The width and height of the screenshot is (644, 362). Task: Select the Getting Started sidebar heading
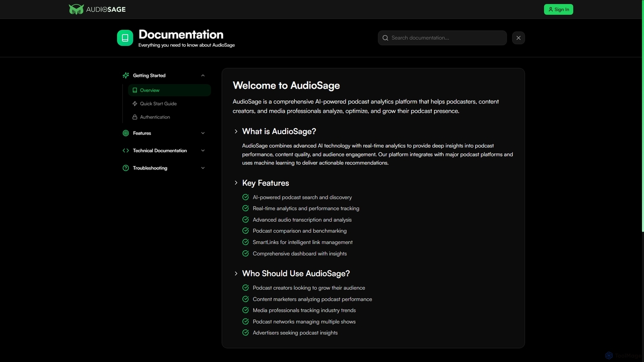pos(149,75)
